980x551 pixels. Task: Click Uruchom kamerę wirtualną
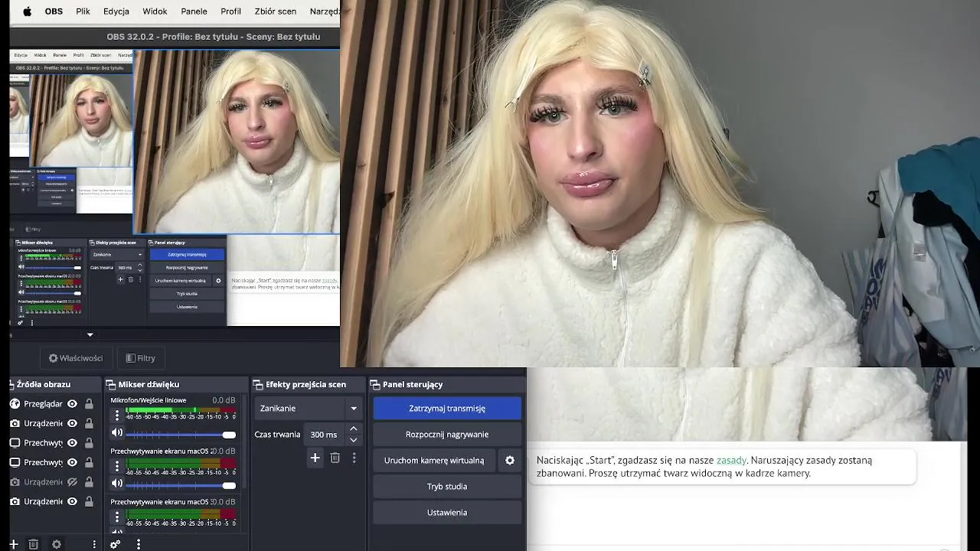[x=434, y=460]
